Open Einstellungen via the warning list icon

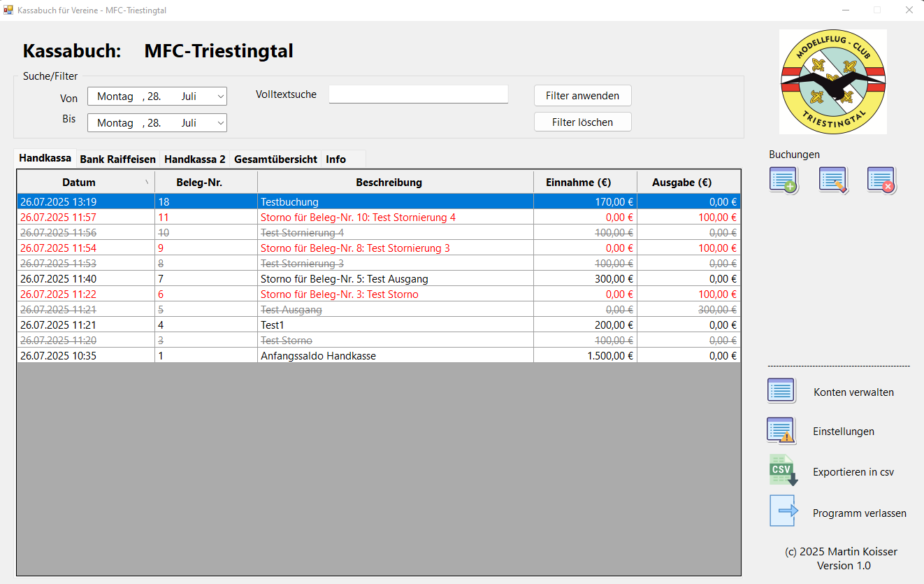[x=781, y=431]
